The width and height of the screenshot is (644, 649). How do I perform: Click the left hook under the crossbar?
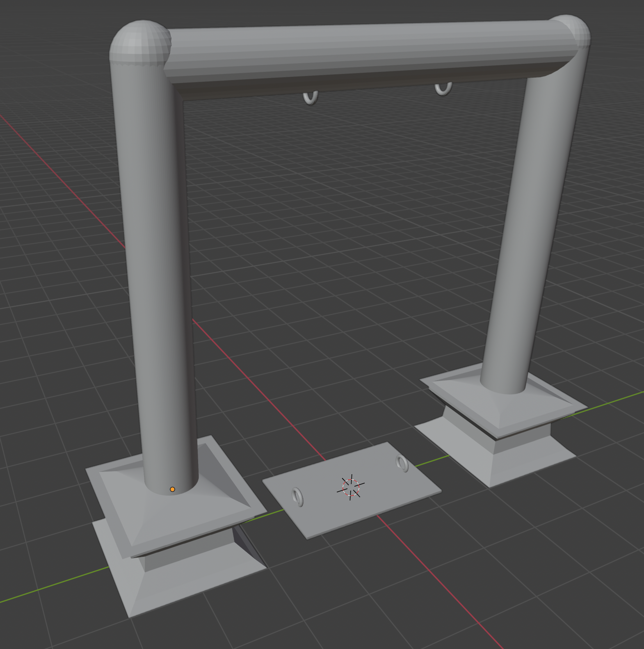(311, 98)
